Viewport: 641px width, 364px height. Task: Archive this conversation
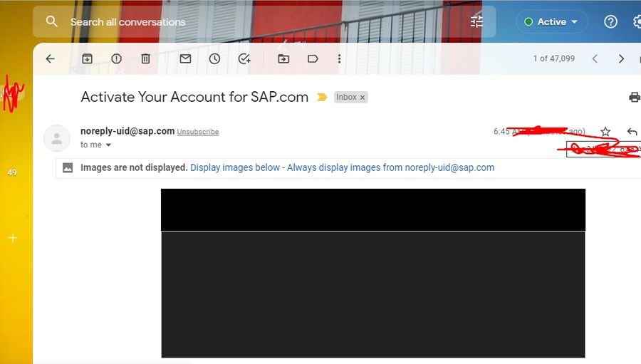click(x=87, y=59)
